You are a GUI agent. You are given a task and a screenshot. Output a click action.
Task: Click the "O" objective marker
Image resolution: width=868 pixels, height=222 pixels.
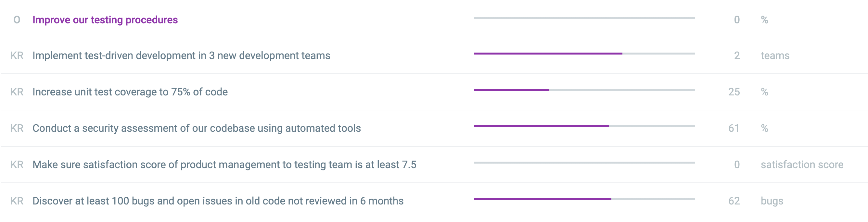17,20
